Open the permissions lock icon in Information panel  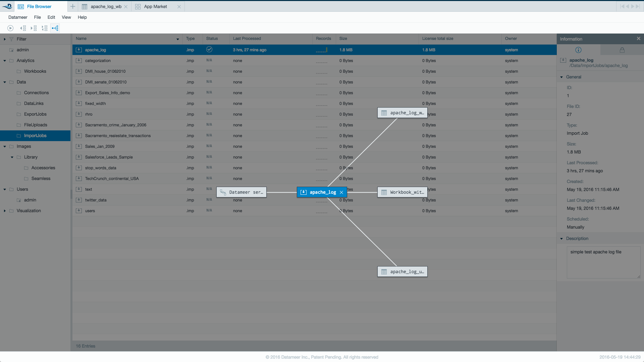[x=622, y=50]
